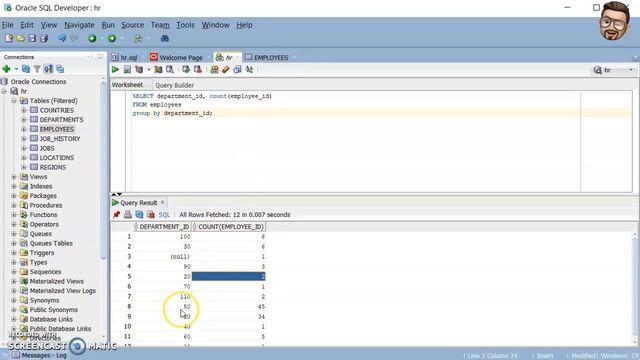This screenshot has width=640, height=360.
Task: Click the Undo toolbar icon
Action: tap(62, 38)
